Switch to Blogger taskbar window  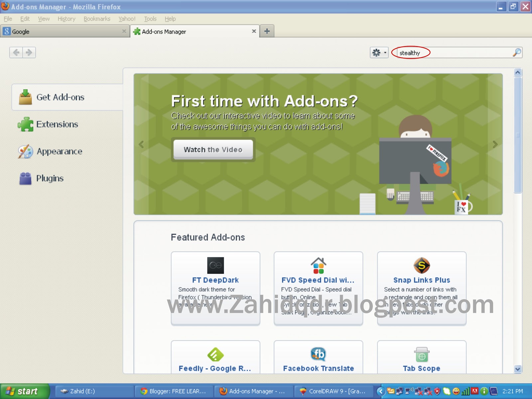[174, 391]
